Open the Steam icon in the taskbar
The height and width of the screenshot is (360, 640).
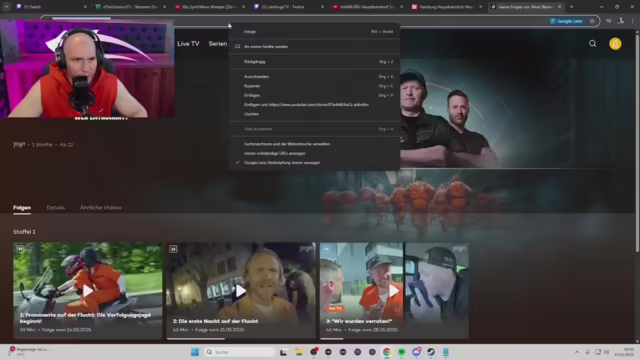[x=431, y=352]
